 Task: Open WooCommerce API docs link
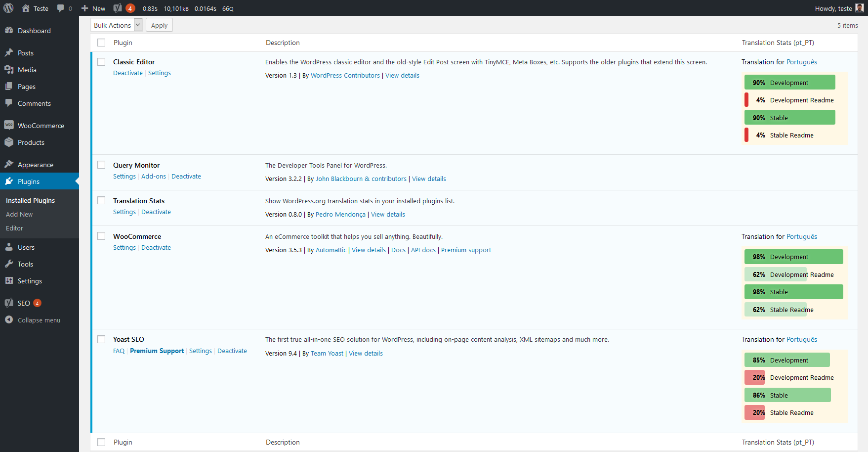click(423, 250)
